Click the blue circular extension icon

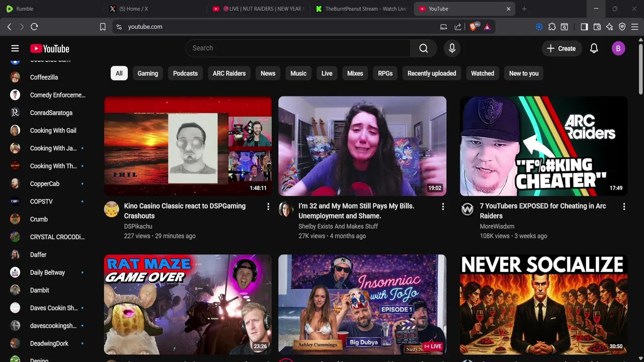[539, 27]
